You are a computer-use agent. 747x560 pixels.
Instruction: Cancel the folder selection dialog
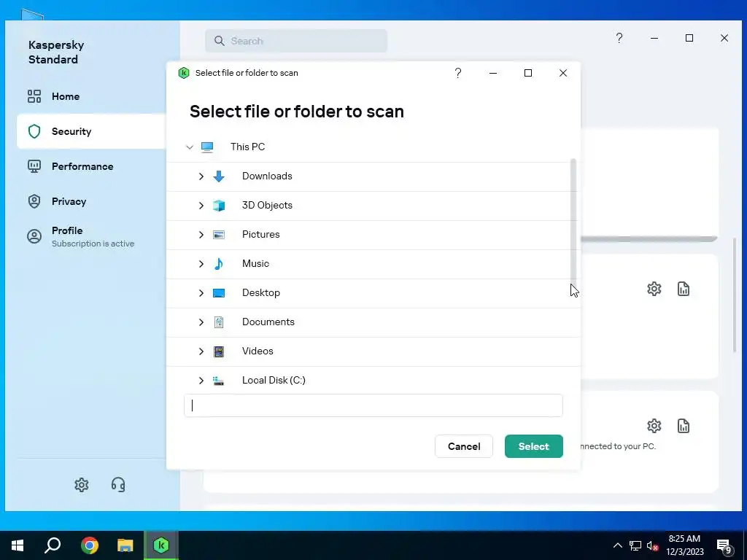click(463, 446)
